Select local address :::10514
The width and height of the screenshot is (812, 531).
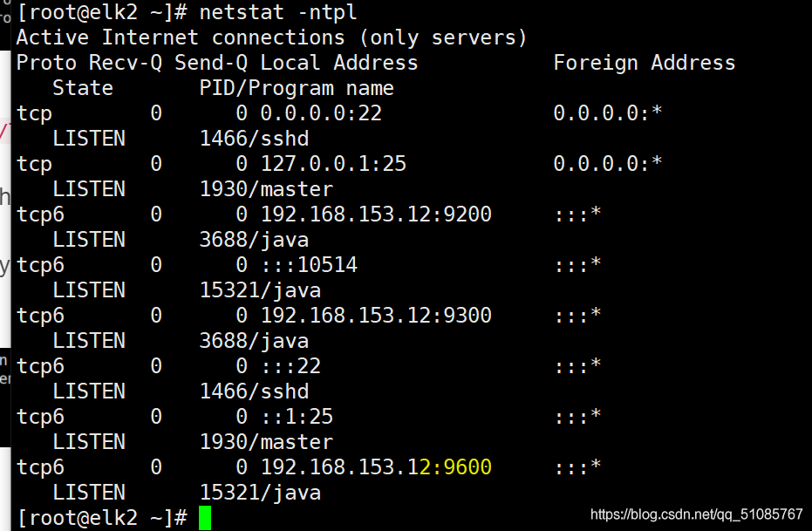309,265
